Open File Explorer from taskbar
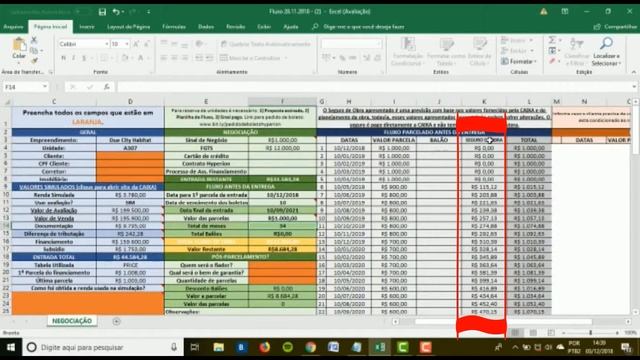The width and height of the screenshot is (640, 360). coord(218,347)
